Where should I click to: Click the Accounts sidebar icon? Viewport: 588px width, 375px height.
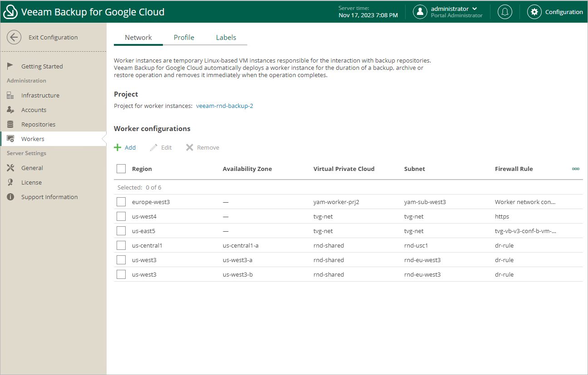point(10,110)
